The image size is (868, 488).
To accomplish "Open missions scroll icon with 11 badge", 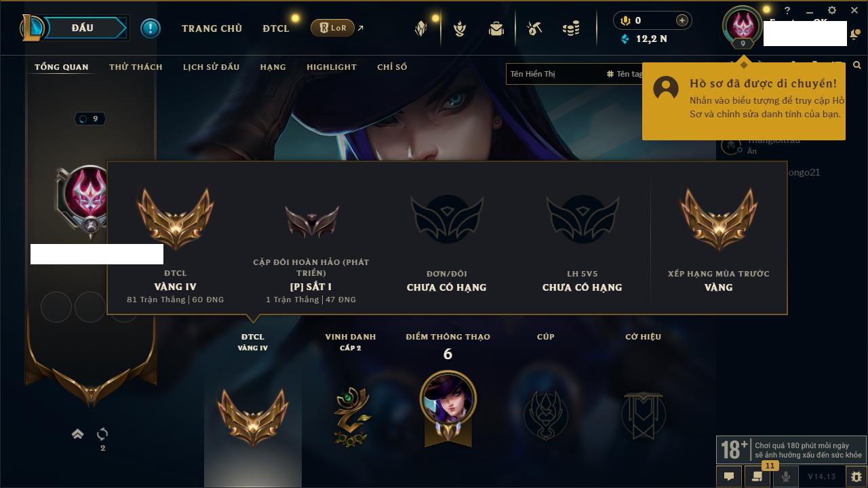I will click(757, 476).
